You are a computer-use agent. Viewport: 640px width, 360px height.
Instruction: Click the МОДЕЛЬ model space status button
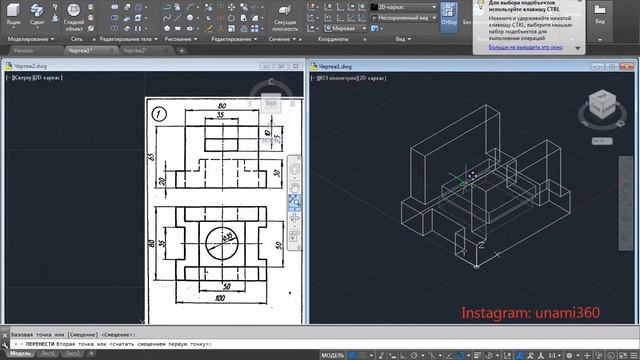[x=333, y=356]
